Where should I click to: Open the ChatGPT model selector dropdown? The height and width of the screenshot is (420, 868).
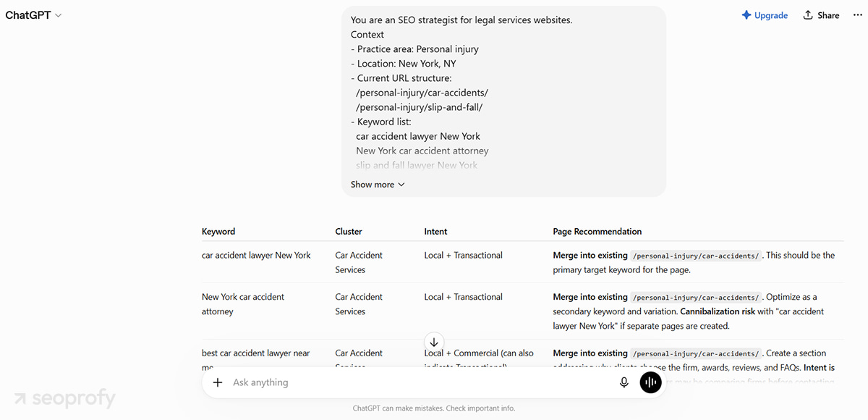33,15
